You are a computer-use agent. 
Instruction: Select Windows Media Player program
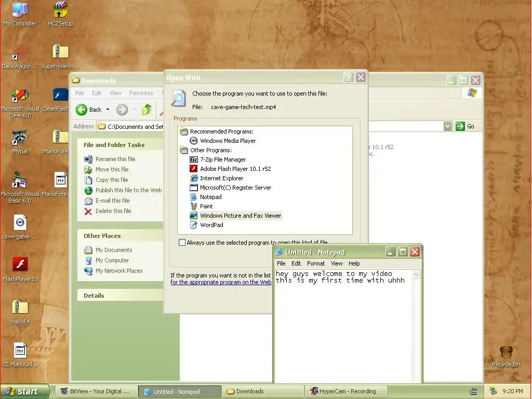click(222, 141)
